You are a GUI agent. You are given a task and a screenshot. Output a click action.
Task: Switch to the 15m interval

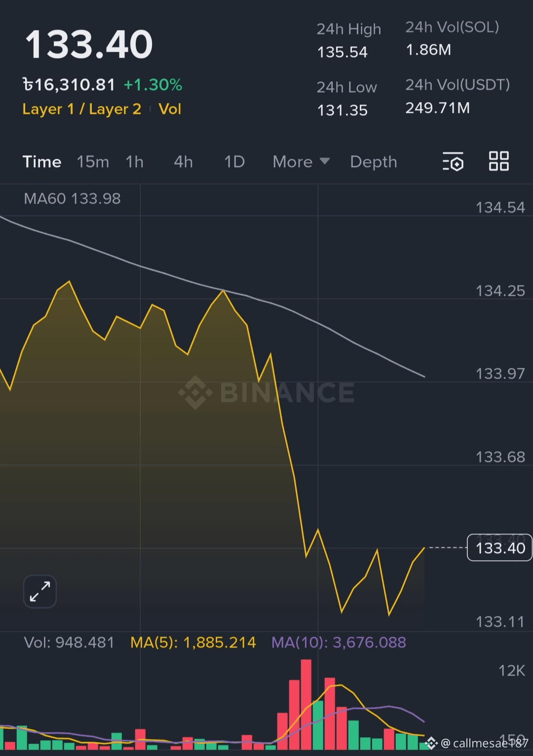pos(93,162)
